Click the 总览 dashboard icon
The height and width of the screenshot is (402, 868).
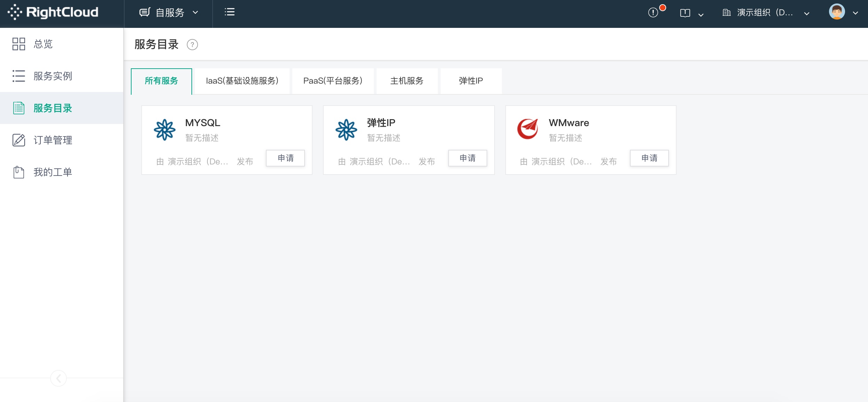[x=18, y=44]
